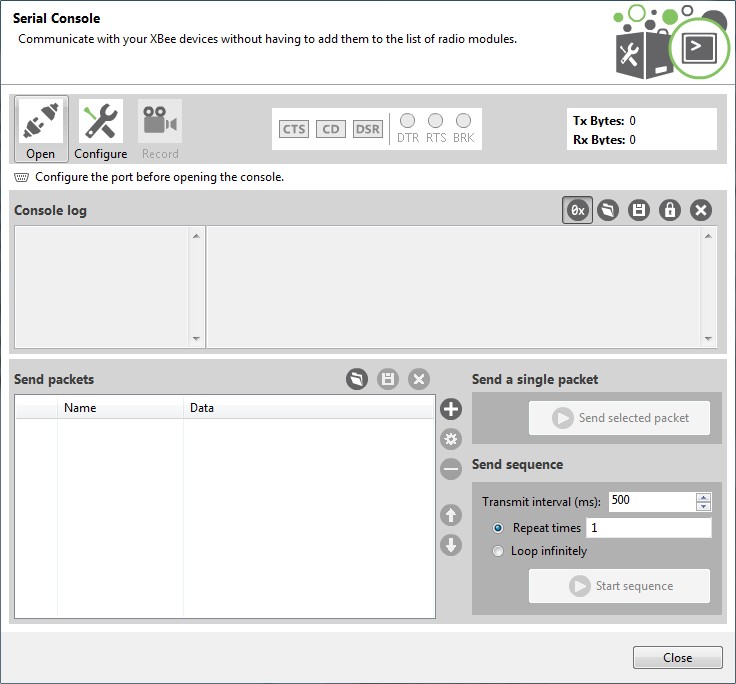
Task: Click the CD line indicator
Action: (330, 129)
